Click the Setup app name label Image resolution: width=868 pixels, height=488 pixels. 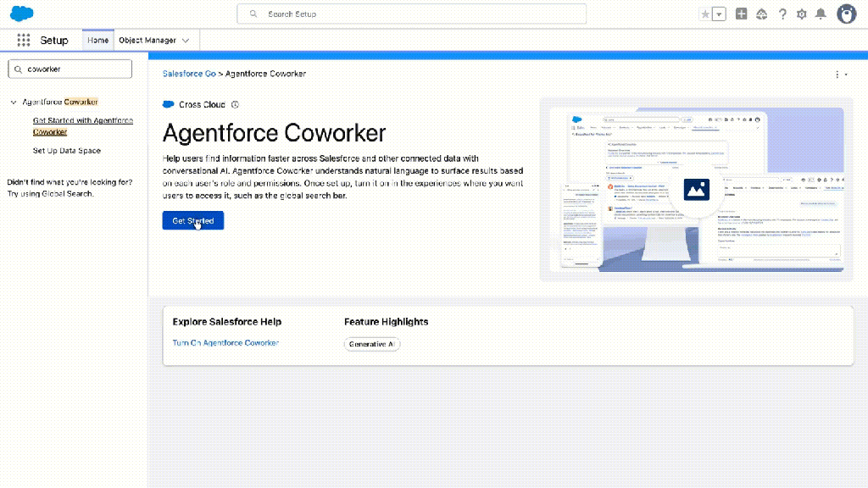coord(53,41)
